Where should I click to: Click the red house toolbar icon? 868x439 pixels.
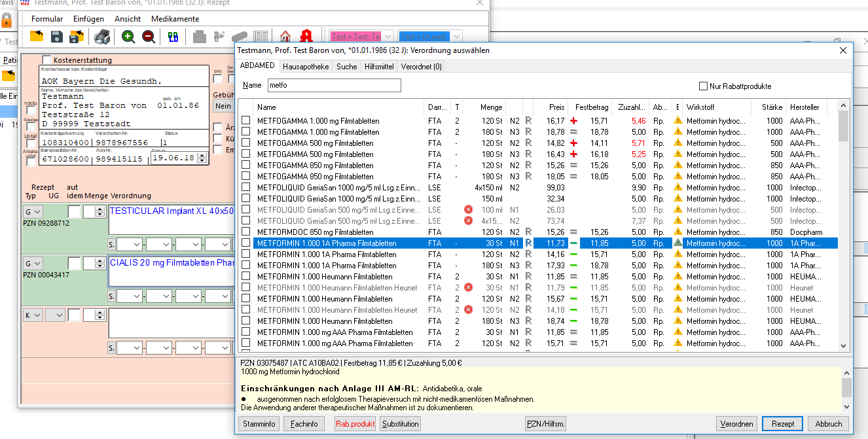[285, 37]
